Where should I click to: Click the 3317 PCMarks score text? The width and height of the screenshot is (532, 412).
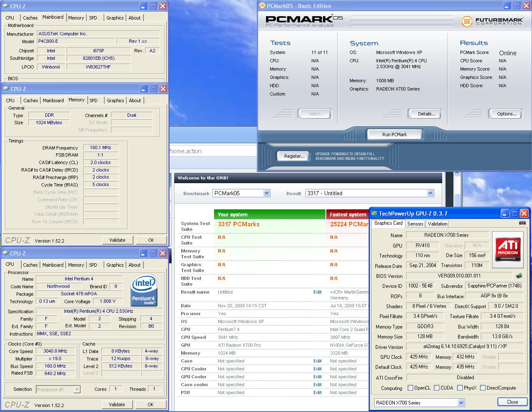click(x=239, y=224)
